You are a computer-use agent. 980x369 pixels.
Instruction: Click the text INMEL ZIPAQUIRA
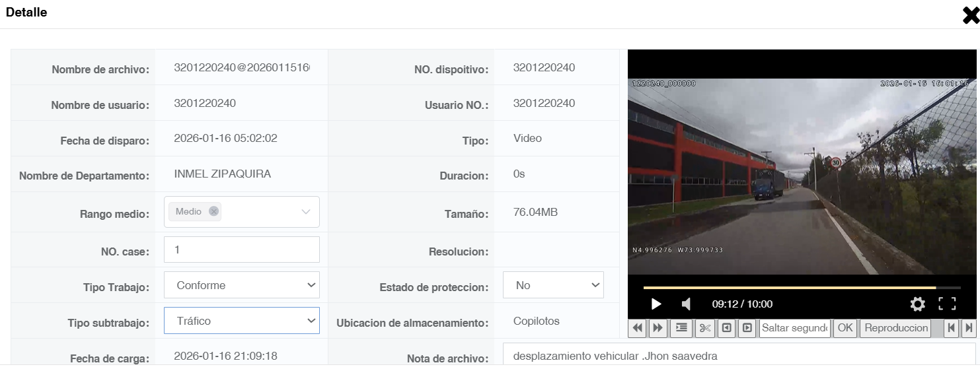[223, 174]
